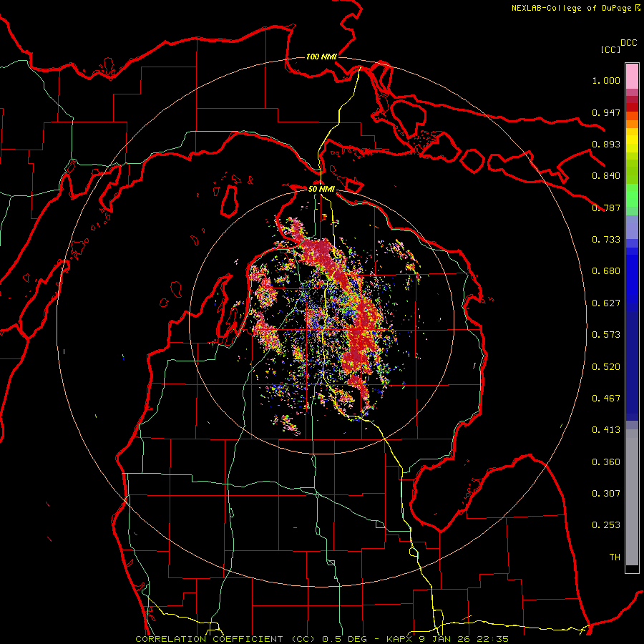Click the 0.573 scale value
The image size is (644, 644).
click(x=606, y=335)
